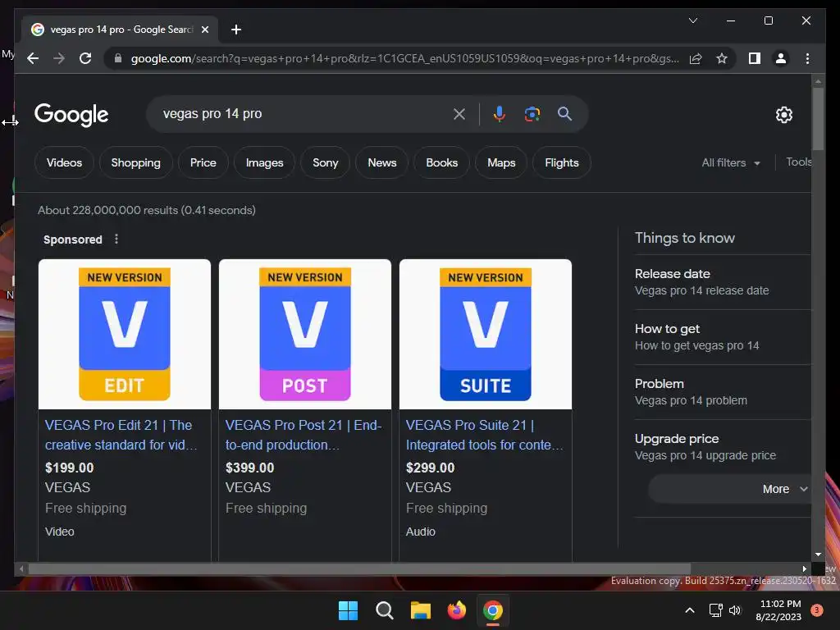Start voice search with the microphone
This screenshot has width=840, height=630.
tap(500, 113)
